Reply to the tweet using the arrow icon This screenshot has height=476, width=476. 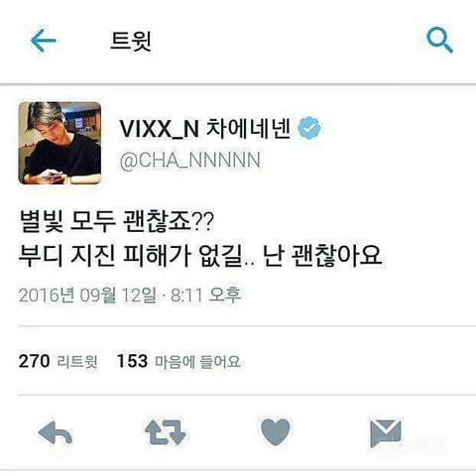56,432
